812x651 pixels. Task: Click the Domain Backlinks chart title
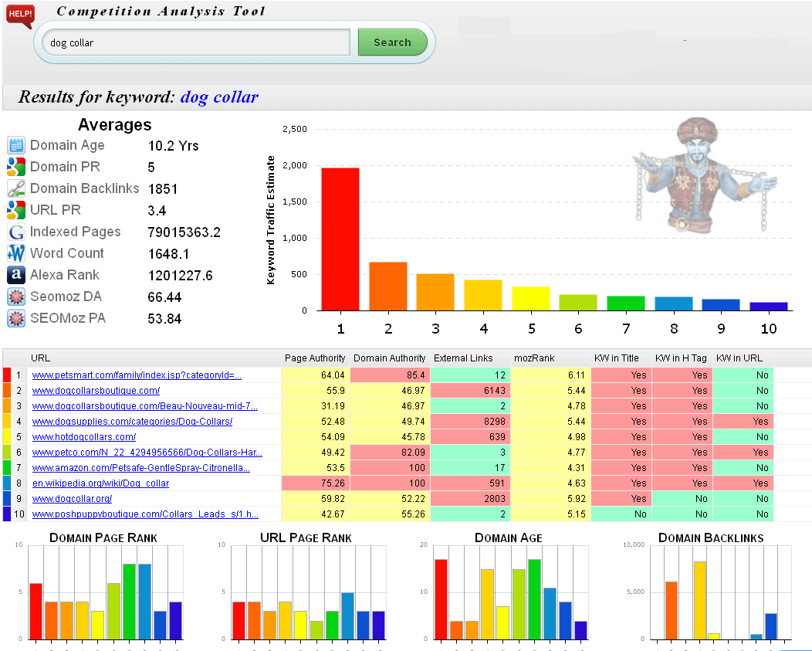(711, 538)
